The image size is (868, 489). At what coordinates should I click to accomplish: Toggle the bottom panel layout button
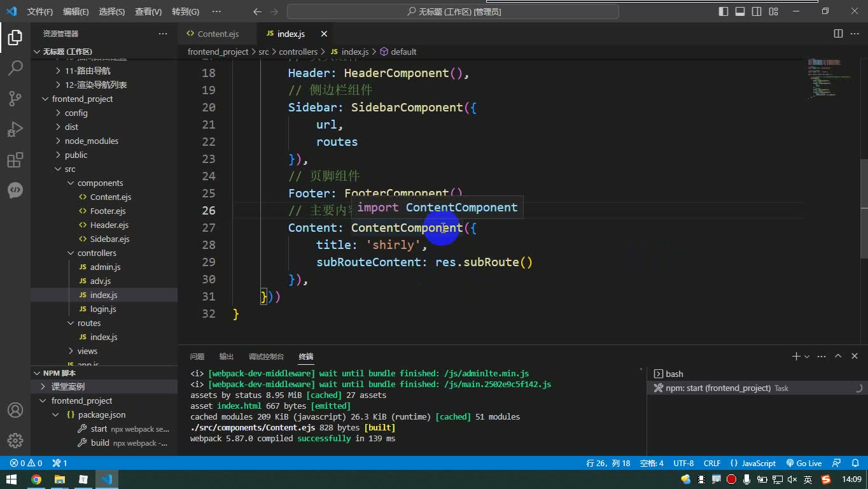point(740,11)
